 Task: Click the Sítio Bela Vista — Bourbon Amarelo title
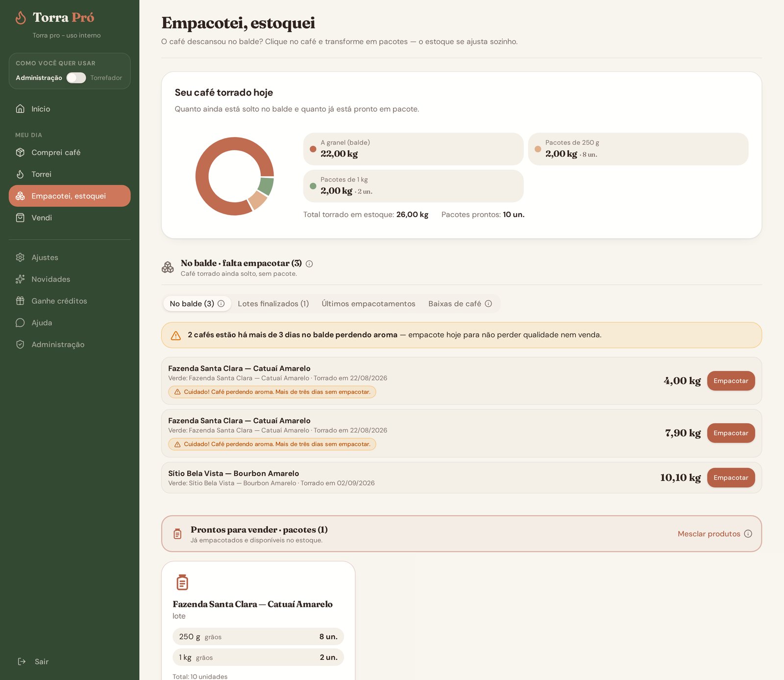(x=233, y=473)
